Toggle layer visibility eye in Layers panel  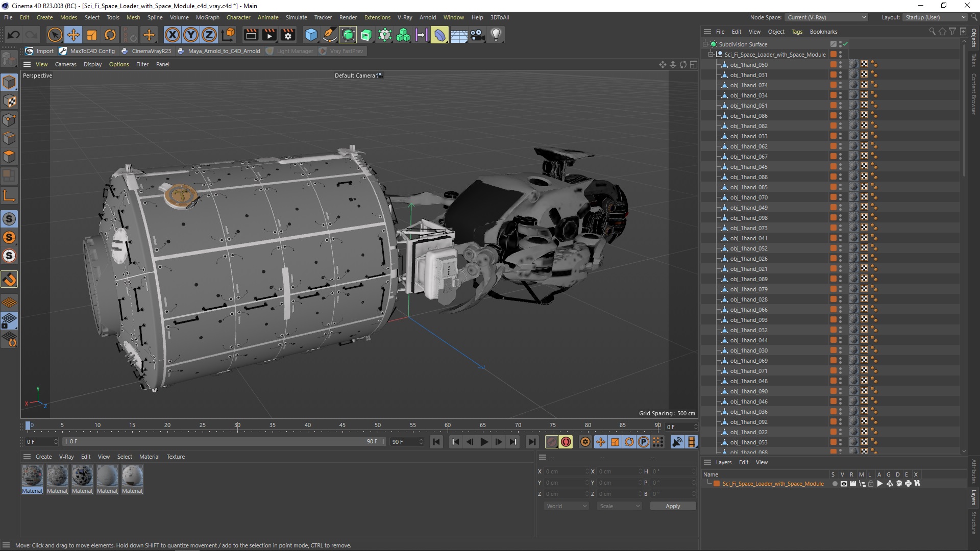coord(844,484)
